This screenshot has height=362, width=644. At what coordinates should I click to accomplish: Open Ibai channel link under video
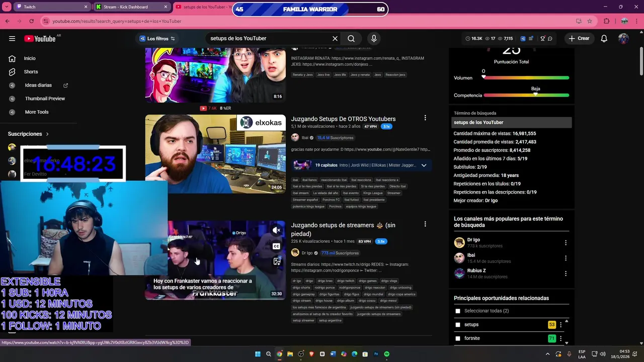pyautogui.click(x=305, y=138)
